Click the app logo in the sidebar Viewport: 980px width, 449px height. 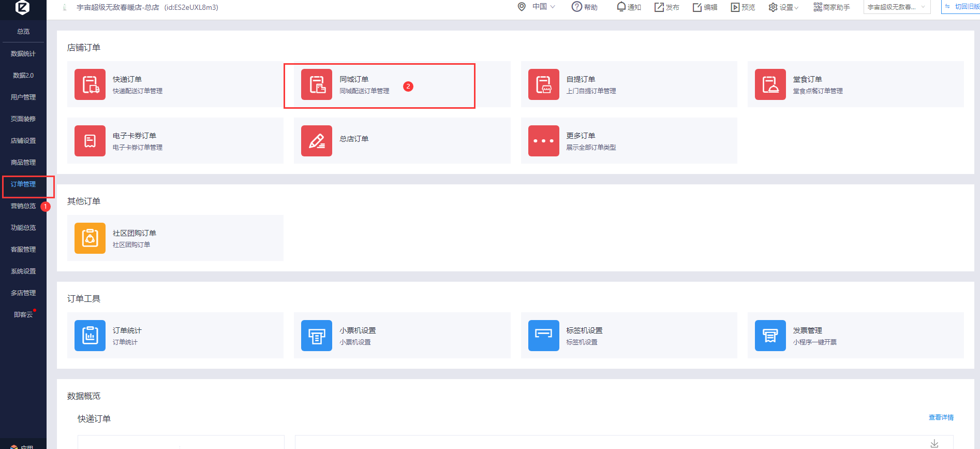tap(23, 7)
